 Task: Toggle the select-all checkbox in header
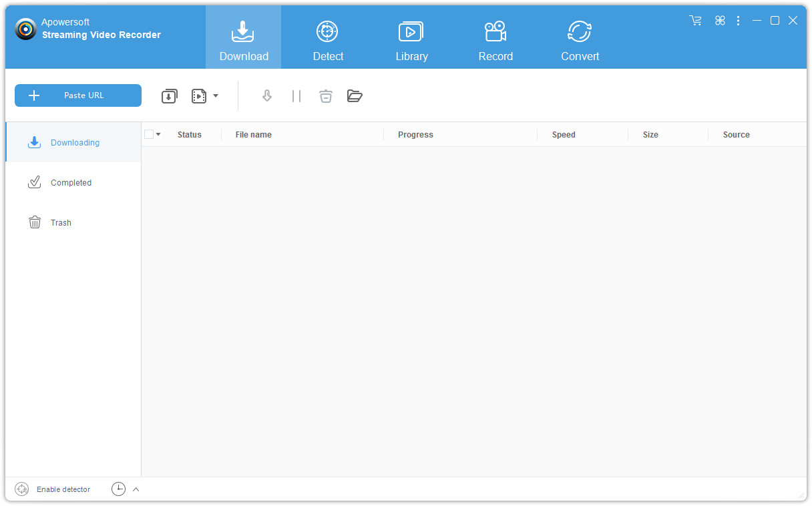click(x=149, y=134)
